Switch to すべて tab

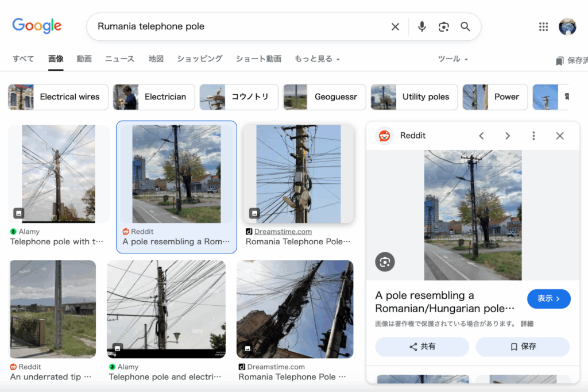[x=23, y=59]
